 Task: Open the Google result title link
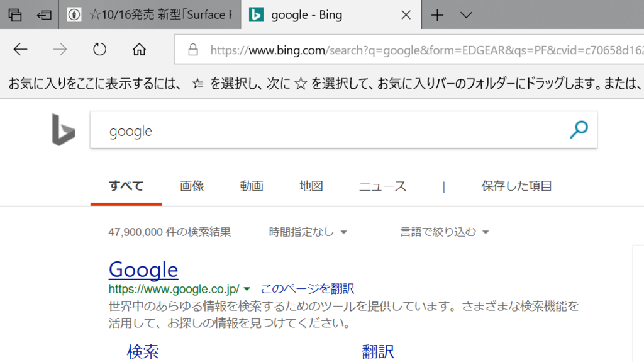pos(143,270)
